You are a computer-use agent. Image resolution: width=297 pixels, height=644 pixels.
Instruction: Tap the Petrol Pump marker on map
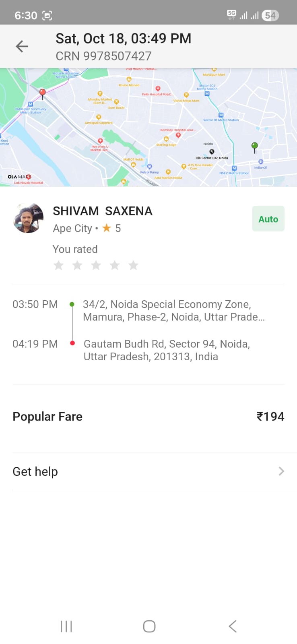149,167
